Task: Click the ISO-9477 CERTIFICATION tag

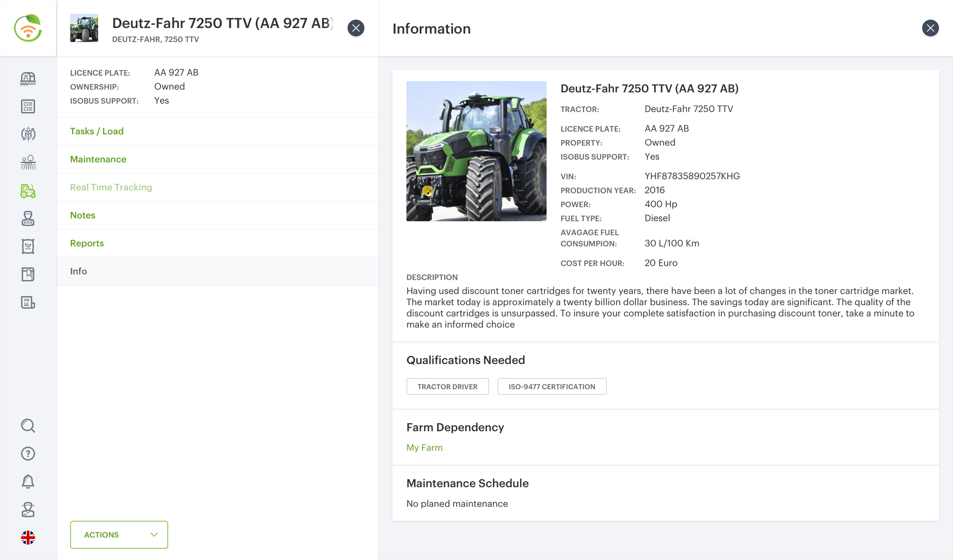Action: click(x=552, y=387)
